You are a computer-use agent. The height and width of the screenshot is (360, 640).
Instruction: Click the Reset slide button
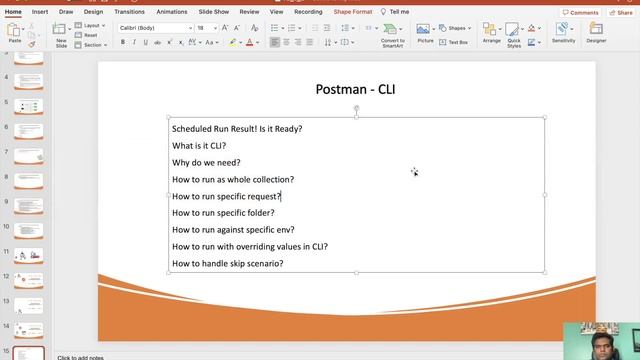pos(86,35)
